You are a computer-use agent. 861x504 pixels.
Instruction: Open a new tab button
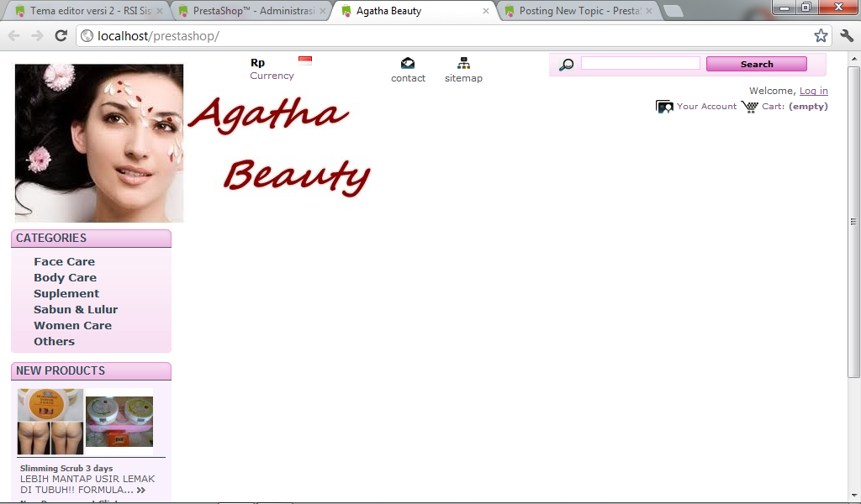673,11
